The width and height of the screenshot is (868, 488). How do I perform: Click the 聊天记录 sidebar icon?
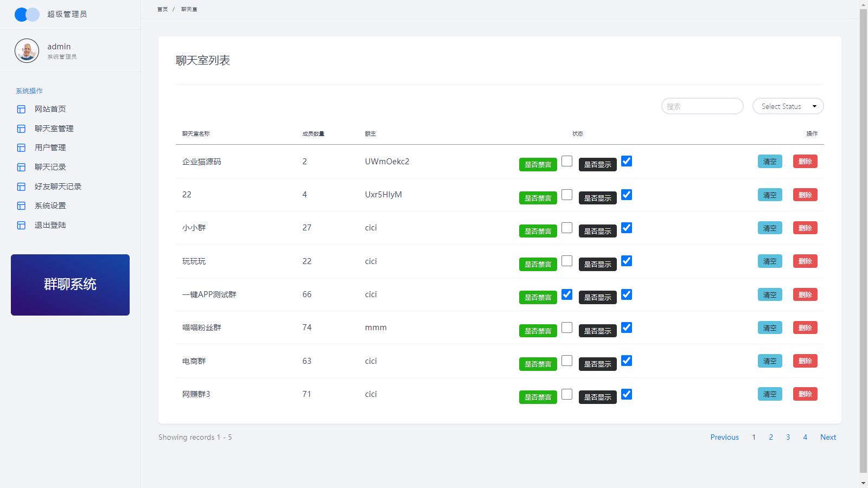(21, 167)
